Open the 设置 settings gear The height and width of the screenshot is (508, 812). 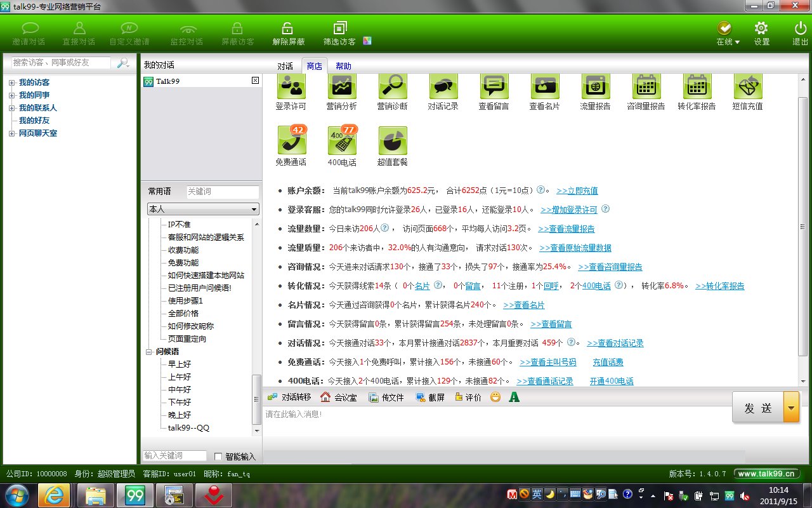[761, 34]
